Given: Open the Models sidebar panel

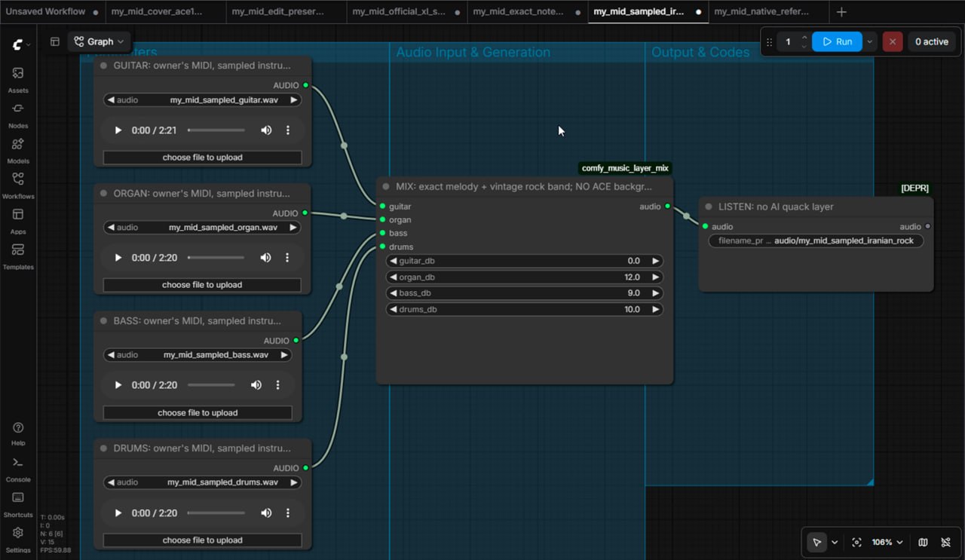Looking at the screenshot, I should tap(18, 150).
